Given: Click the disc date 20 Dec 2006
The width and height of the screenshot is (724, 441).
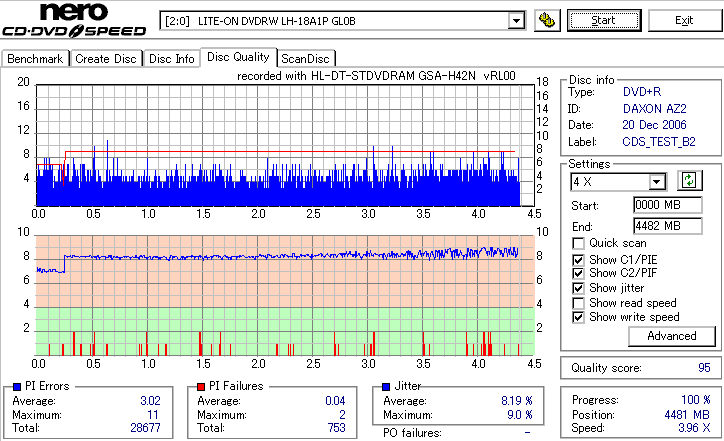Looking at the screenshot, I should click(654, 125).
